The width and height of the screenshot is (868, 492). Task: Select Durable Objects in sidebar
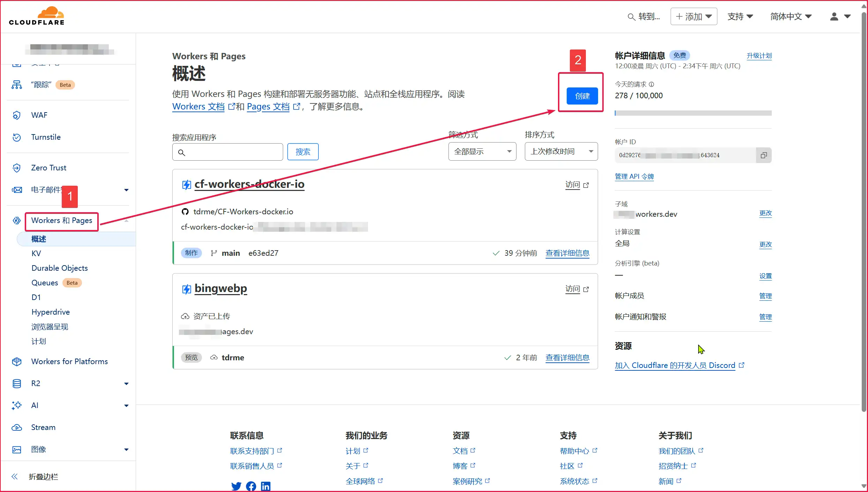click(60, 268)
